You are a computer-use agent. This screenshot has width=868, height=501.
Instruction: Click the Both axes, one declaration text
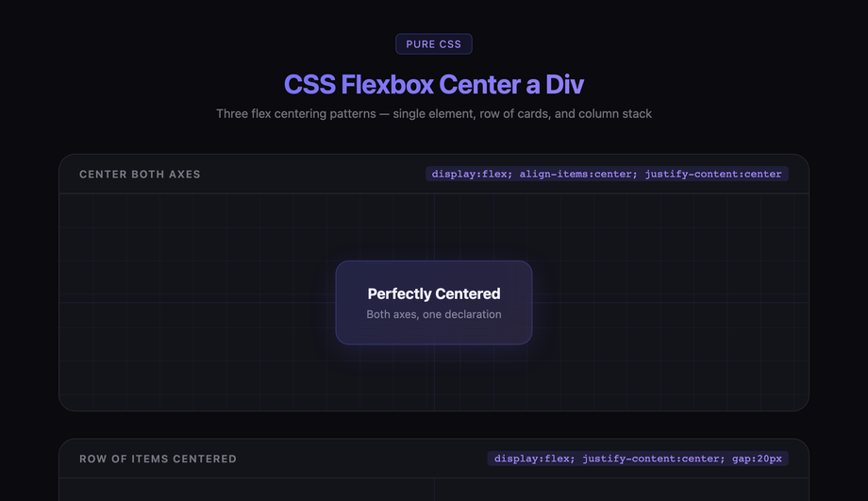(x=433, y=314)
